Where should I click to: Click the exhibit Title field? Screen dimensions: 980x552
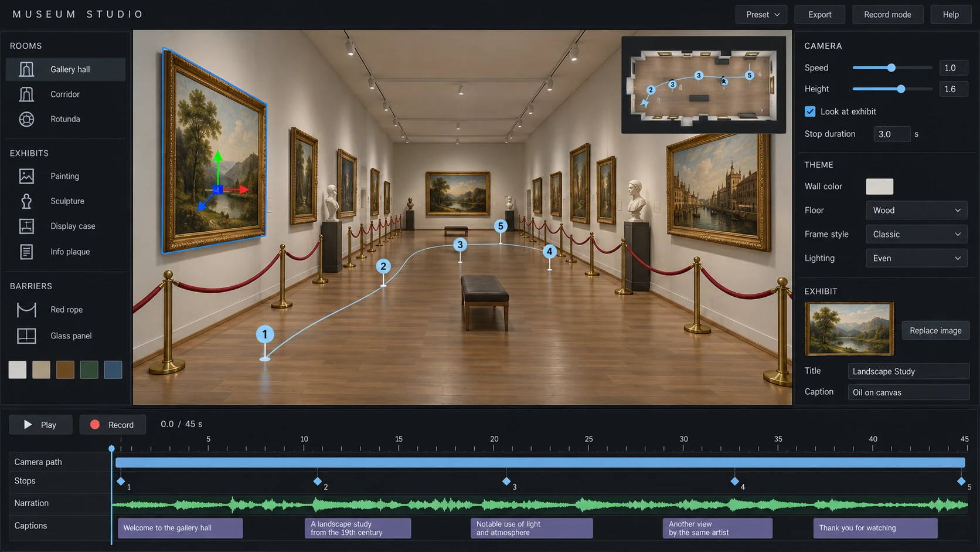click(908, 371)
